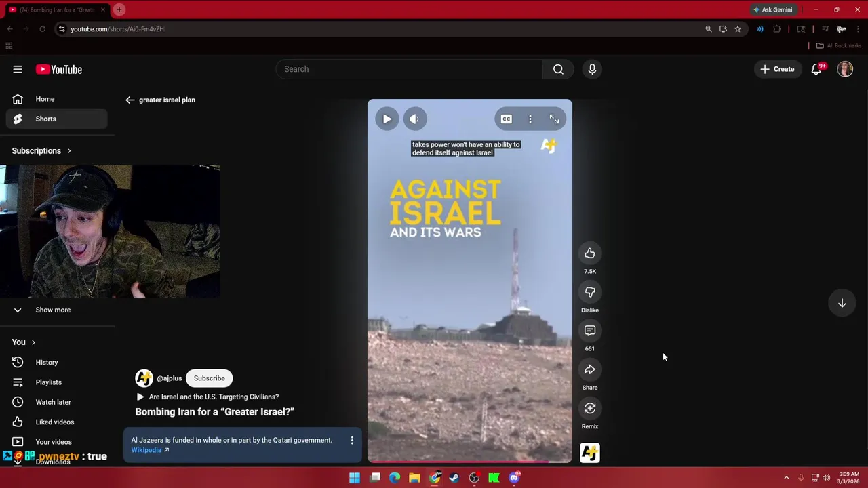This screenshot has width=868, height=488.
Task: Like the Short with 7.5K likes
Action: pyautogui.click(x=590, y=253)
